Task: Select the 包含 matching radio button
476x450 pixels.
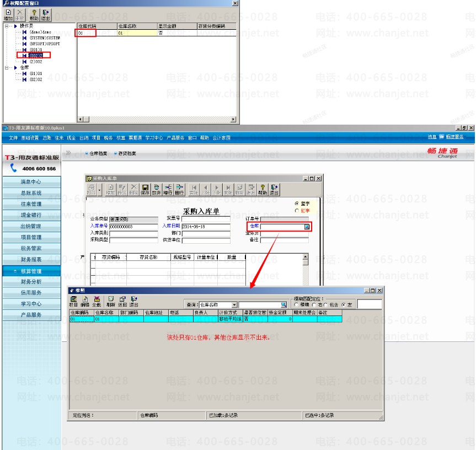Action: (325, 304)
